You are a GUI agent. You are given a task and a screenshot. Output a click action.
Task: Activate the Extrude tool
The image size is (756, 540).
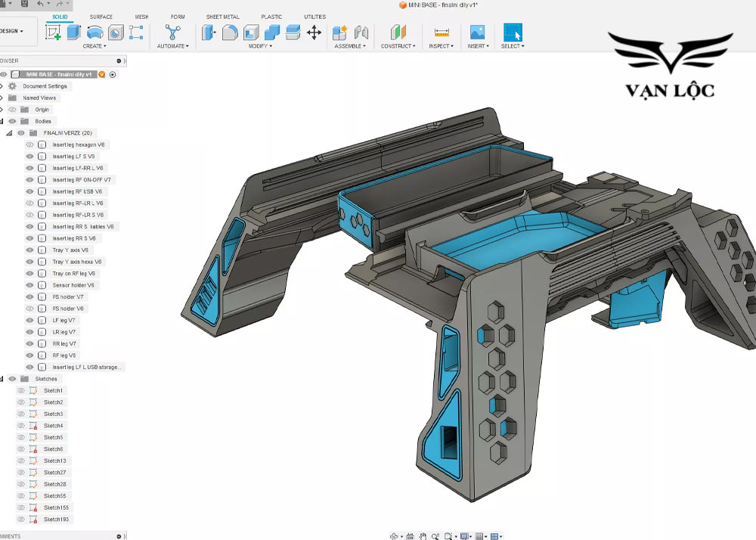point(73,32)
